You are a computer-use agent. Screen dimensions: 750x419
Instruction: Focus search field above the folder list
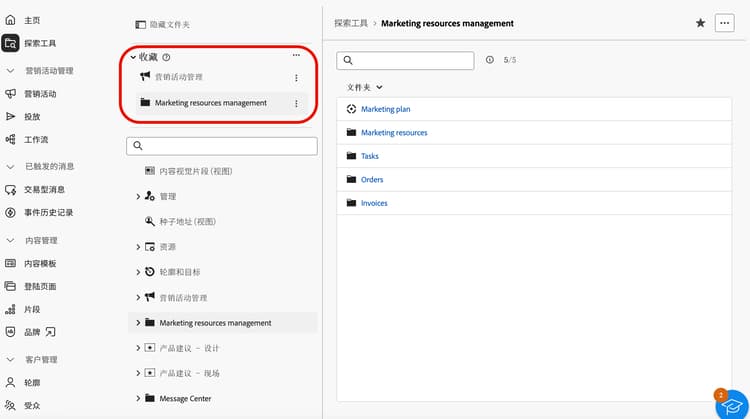pos(405,60)
